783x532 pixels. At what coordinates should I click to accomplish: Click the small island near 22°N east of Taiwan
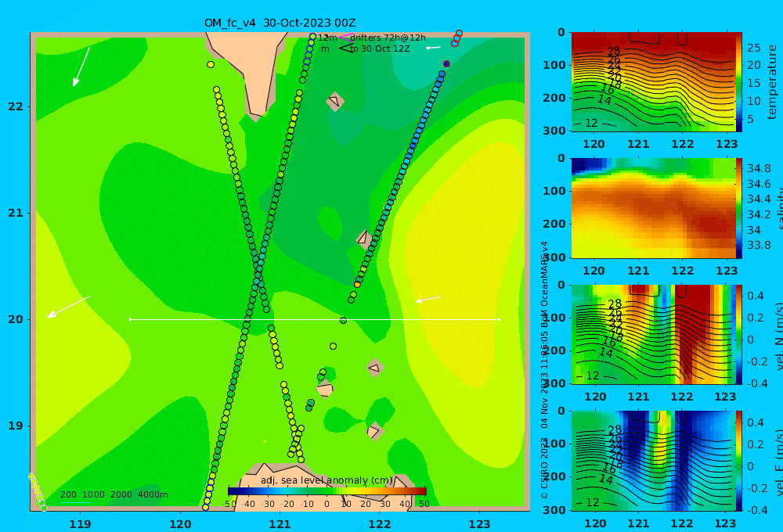(335, 101)
